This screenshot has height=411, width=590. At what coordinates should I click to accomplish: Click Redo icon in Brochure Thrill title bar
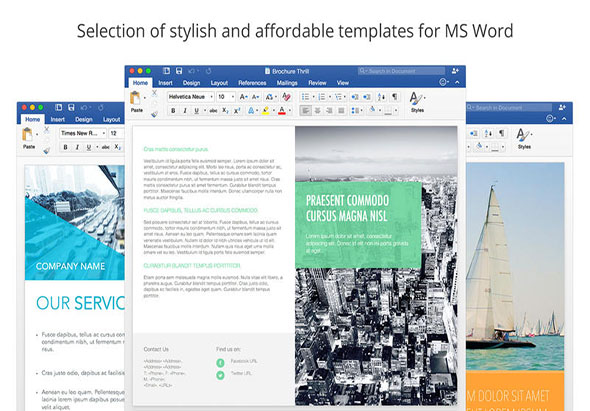click(208, 71)
